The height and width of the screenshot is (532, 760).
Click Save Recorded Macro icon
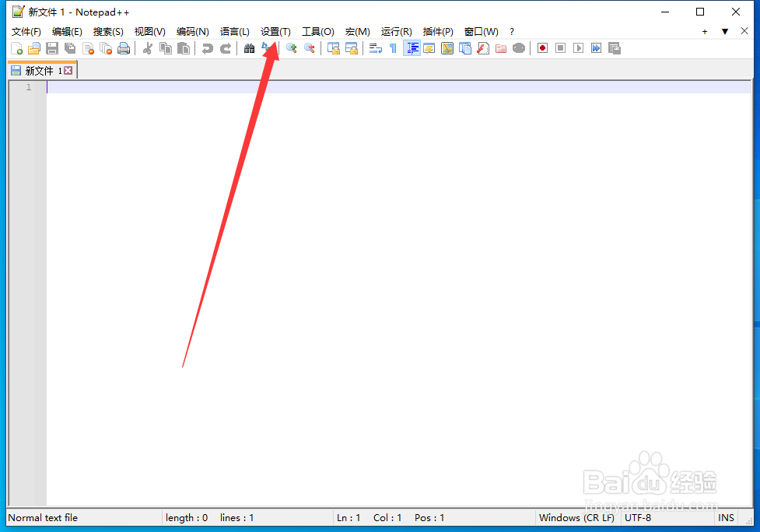[x=614, y=48]
